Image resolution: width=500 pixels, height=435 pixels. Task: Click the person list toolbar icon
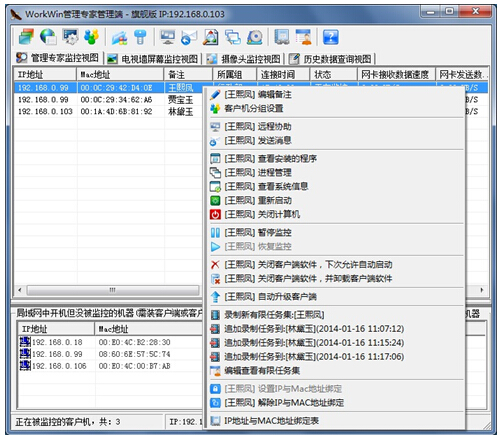(x=303, y=37)
